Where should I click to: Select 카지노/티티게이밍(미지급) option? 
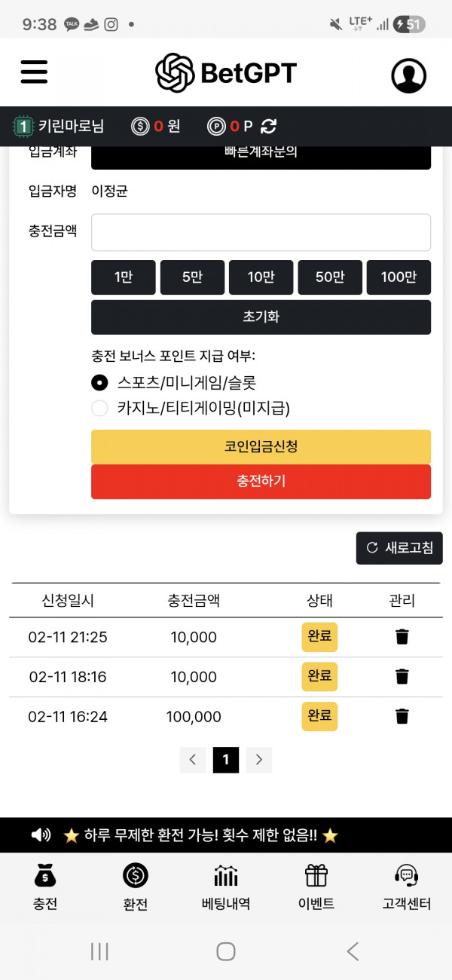point(99,409)
